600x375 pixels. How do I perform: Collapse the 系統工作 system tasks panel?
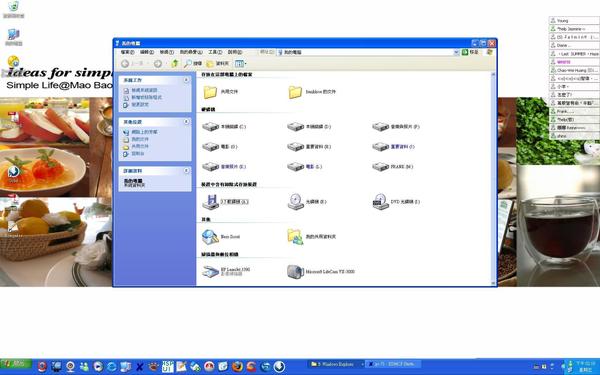coord(186,80)
